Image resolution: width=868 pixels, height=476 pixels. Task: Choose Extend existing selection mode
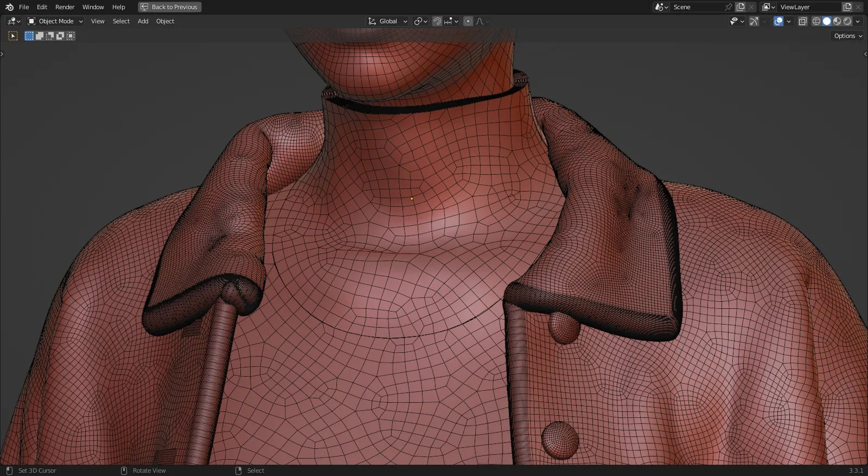tap(40, 36)
